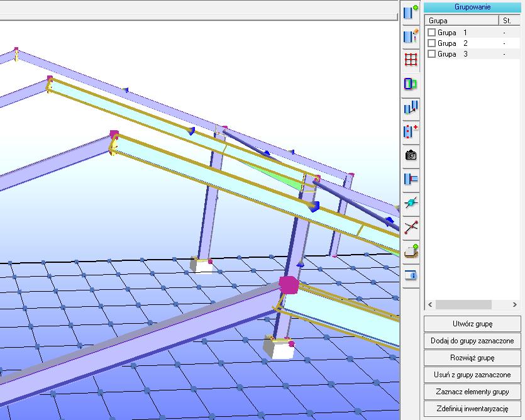This screenshot has width=525, height=420.
Task: Click the Rozwiąż grupę button
Action: tap(472, 358)
